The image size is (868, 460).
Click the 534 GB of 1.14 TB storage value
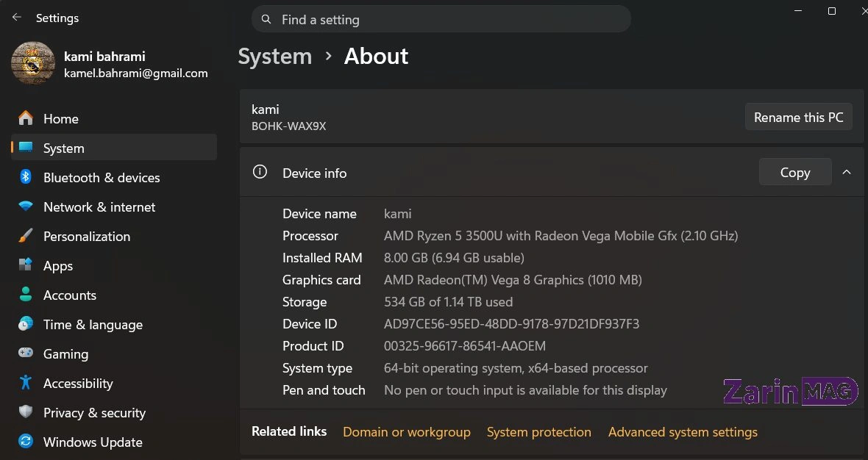click(x=449, y=301)
